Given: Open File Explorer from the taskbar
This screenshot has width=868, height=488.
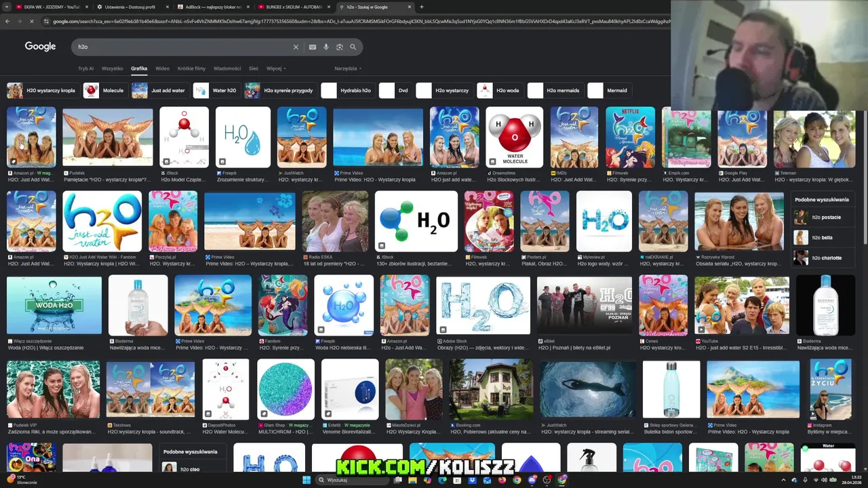Looking at the screenshot, I should [412, 480].
